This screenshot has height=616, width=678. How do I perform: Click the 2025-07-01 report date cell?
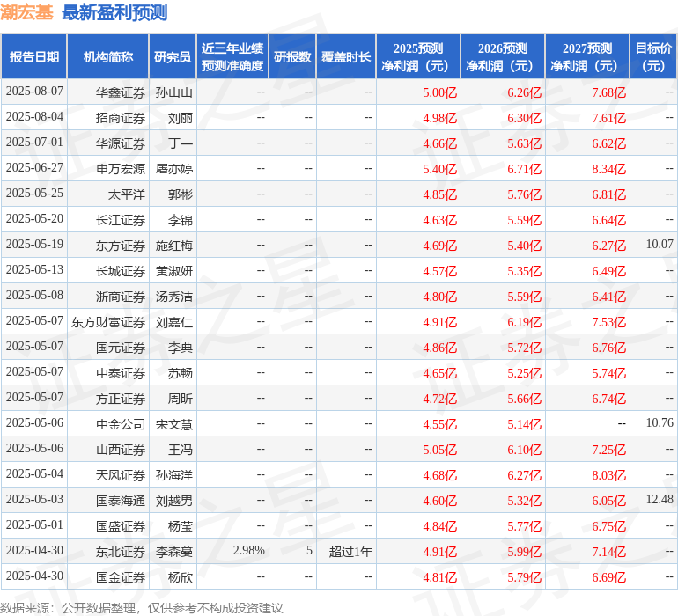34,143
